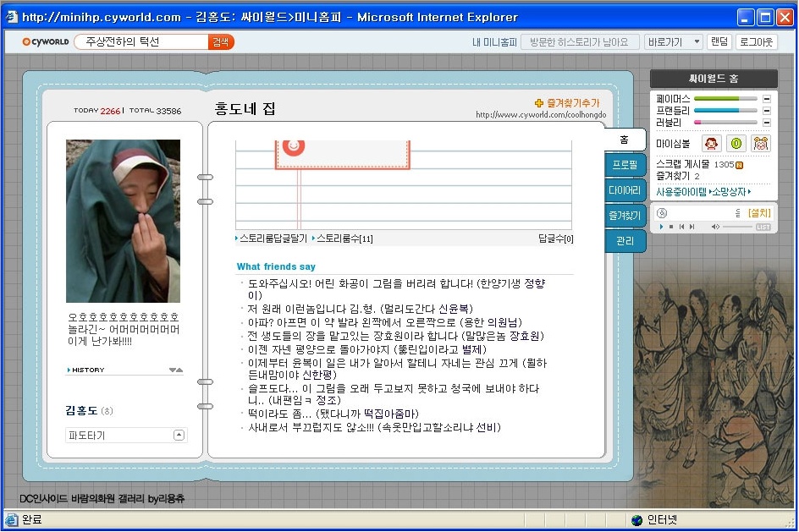Click the 스토리룸수[11] link

coord(344,239)
